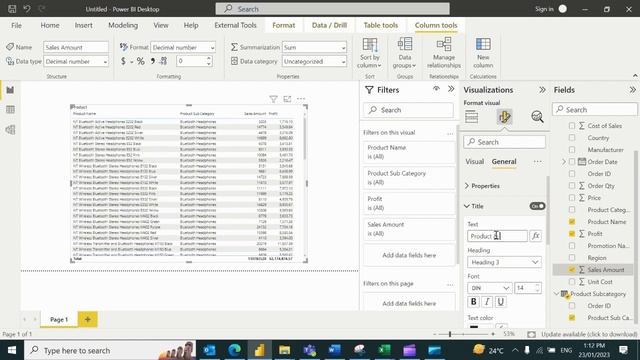This screenshot has height=360, width=640.
Task: Toggle the Filters pane eye icon
Action: 436,89
